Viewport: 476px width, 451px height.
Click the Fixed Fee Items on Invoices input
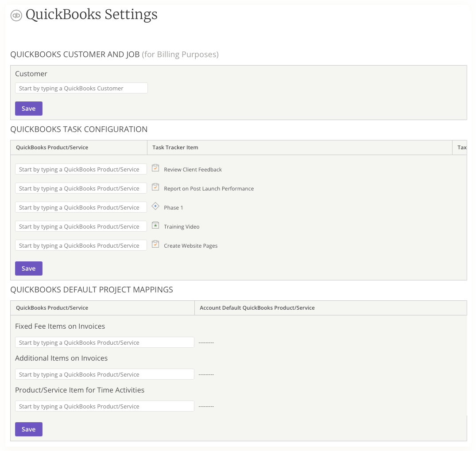104,342
